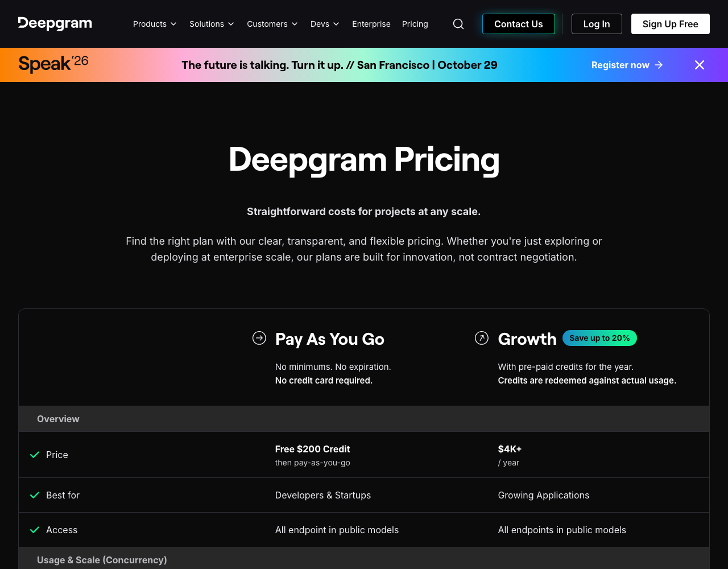This screenshot has height=569, width=728.
Task: Select the Pay As You Go heading
Action: click(330, 339)
